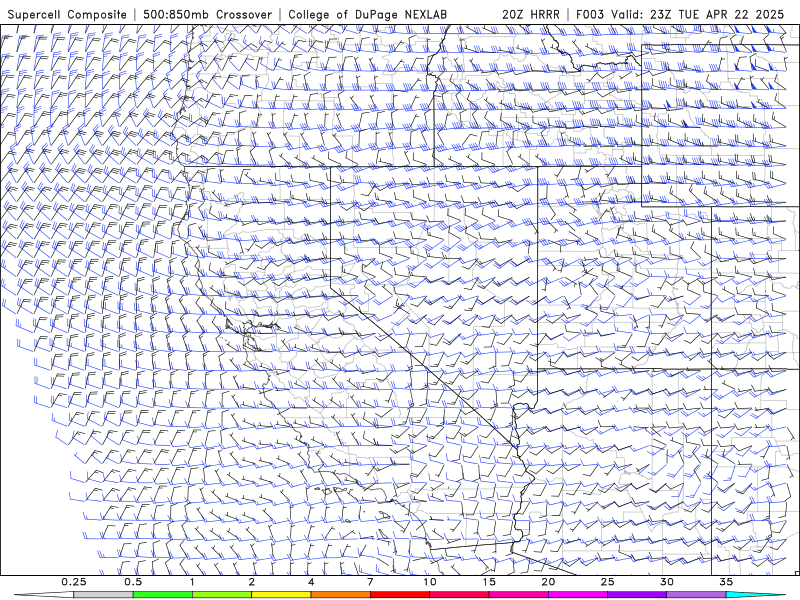The width and height of the screenshot is (800, 600).
Task: Click the scale label '20'
Action: pyautogui.click(x=548, y=582)
